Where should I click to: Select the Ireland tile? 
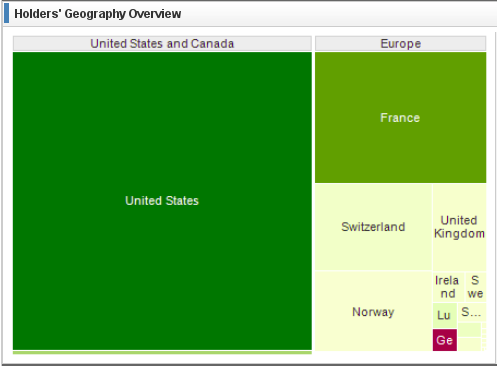coord(448,287)
